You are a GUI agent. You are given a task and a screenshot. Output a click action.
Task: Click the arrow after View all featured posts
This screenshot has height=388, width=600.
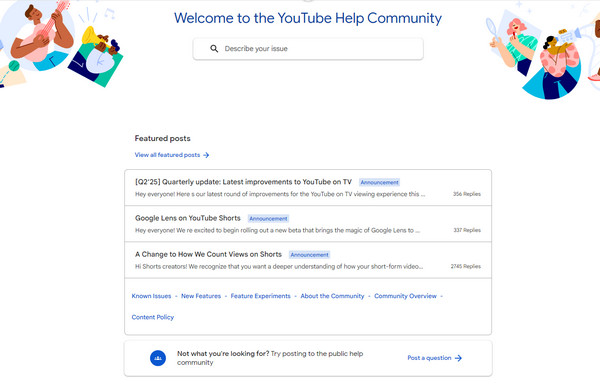click(206, 155)
